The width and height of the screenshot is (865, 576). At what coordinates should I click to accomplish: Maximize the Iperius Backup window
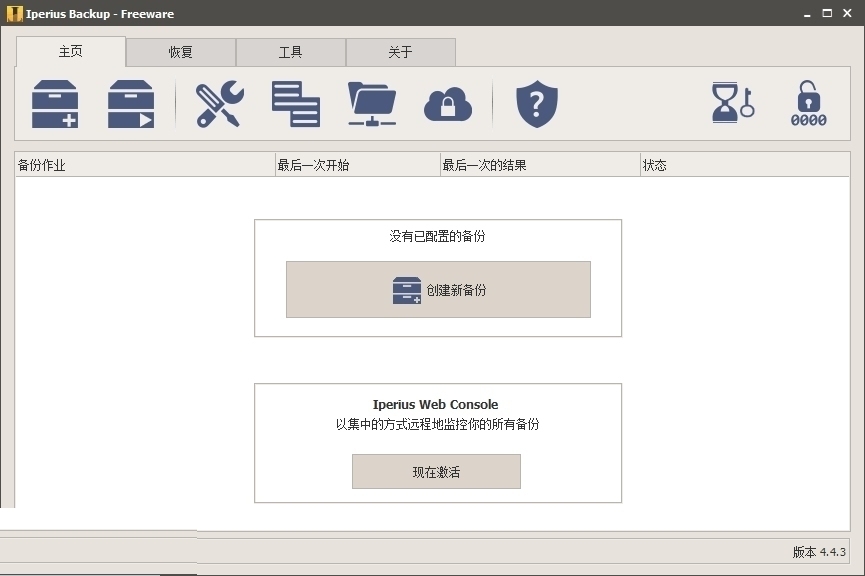(x=827, y=13)
